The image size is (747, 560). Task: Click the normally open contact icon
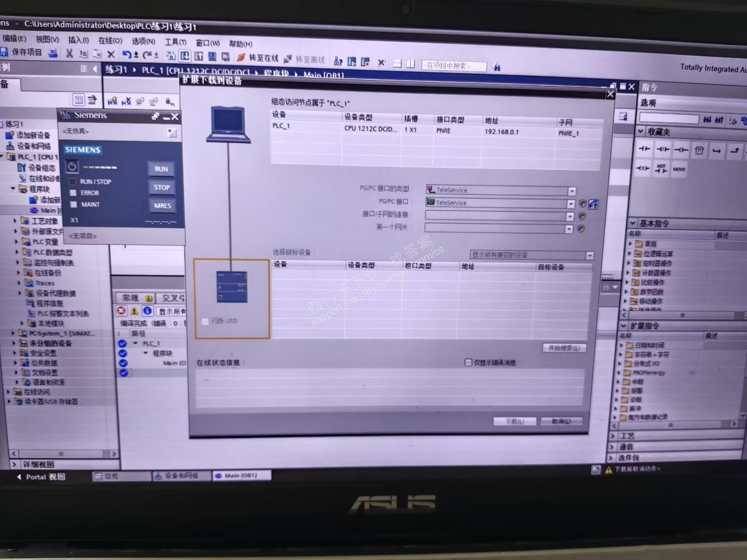644,149
